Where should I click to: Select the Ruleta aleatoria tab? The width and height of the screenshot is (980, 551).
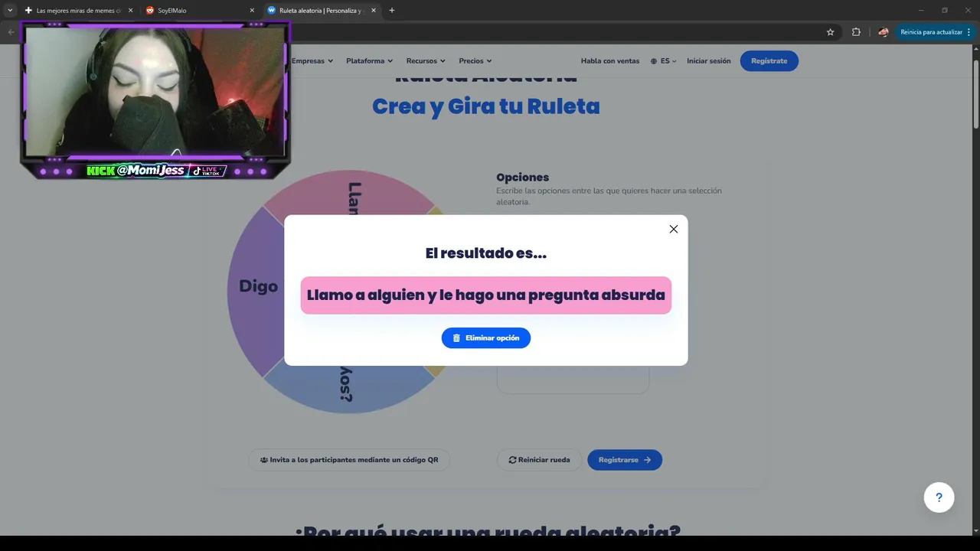pyautogui.click(x=322, y=11)
